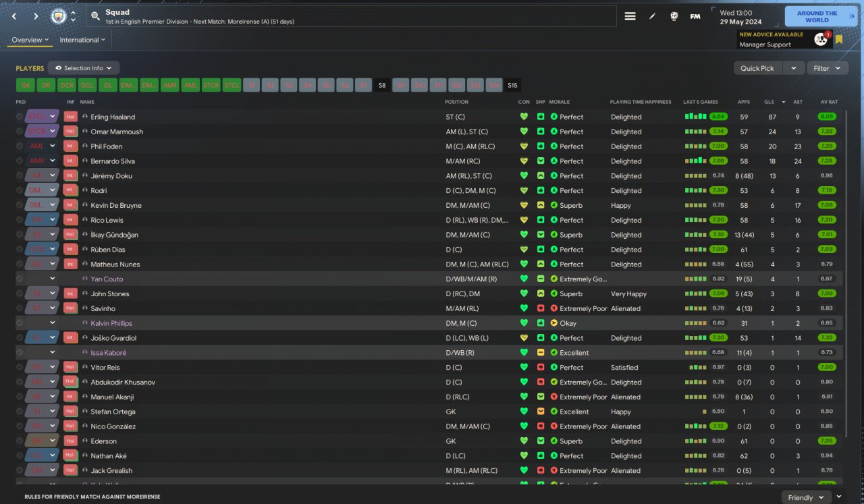Open position dropdown for Yan Couto
The height and width of the screenshot is (504, 864).
(42, 279)
